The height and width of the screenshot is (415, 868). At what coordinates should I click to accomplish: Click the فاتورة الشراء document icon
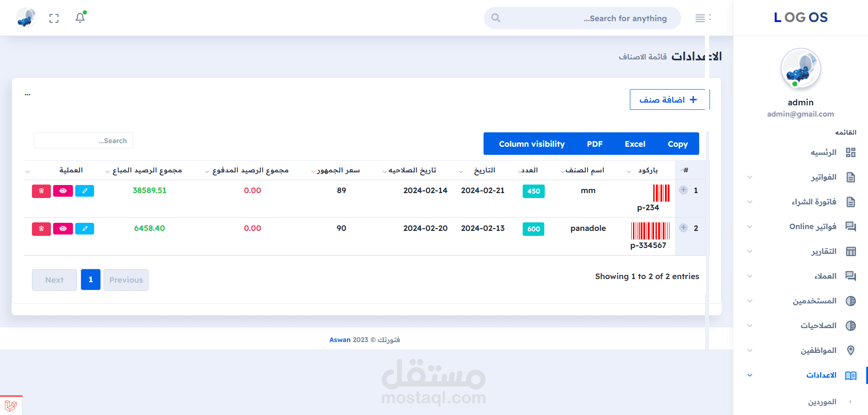850,202
